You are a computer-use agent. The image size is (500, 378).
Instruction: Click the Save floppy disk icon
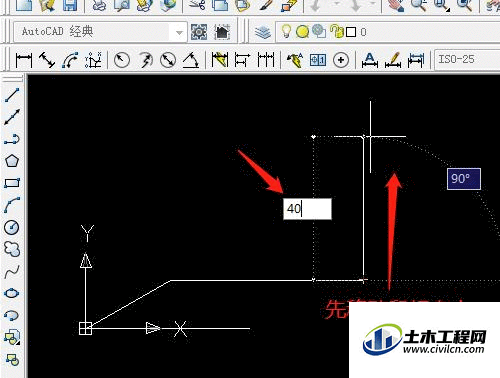pos(70,5)
